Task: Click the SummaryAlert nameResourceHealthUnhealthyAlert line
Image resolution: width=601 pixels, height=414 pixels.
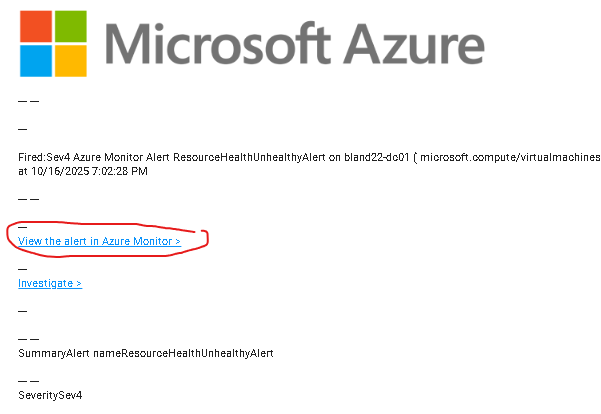Action: pos(146,353)
